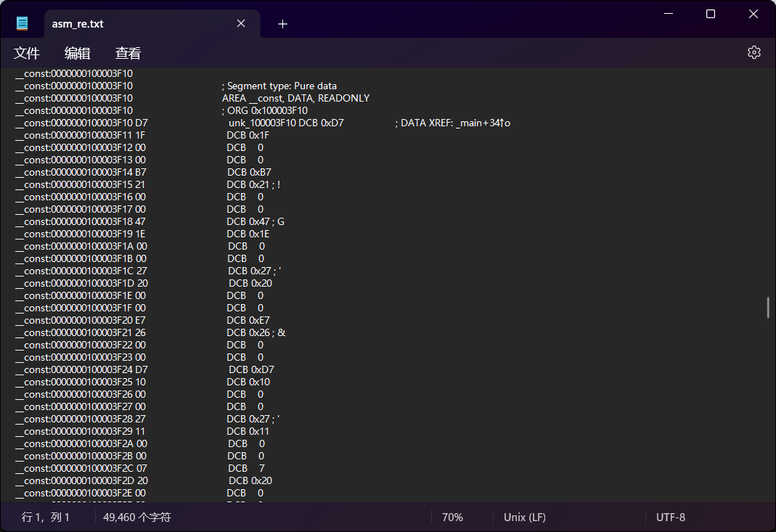776x532 pixels.
Task: Click the 'DCB 7' line
Action: (x=247, y=468)
